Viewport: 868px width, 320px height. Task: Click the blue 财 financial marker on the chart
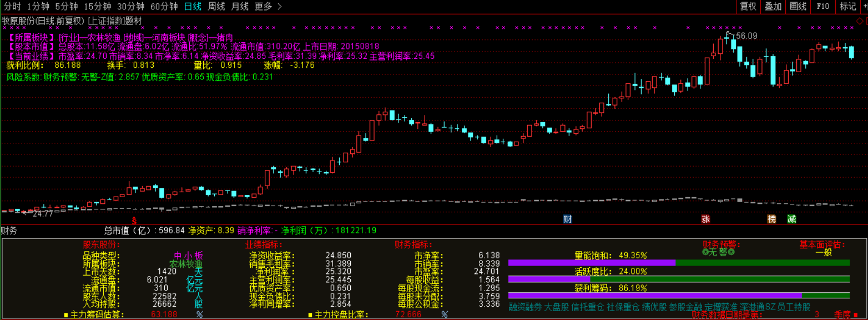(x=567, y=219)
